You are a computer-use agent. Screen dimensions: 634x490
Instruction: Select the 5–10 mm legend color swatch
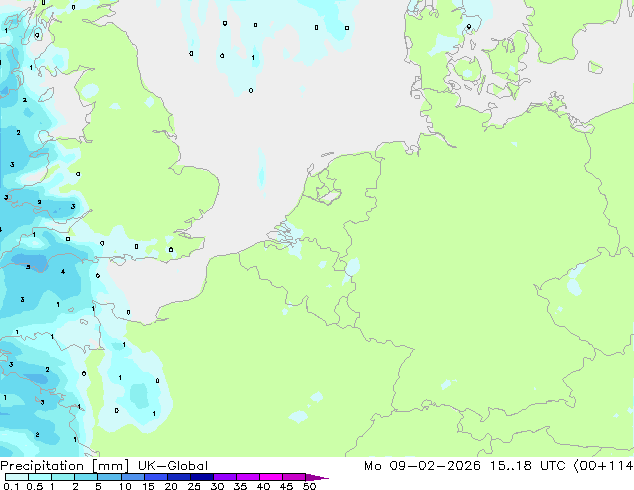(109, 477)
